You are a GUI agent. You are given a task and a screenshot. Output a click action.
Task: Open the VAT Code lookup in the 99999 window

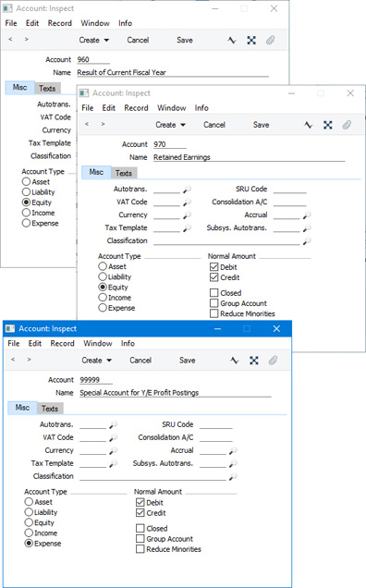pos(113,437)
